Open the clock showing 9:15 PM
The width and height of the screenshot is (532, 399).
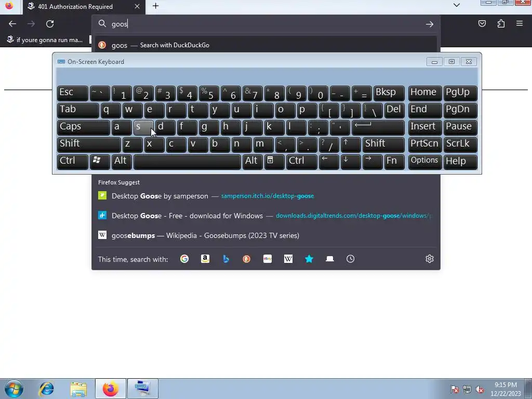(506, 389)
